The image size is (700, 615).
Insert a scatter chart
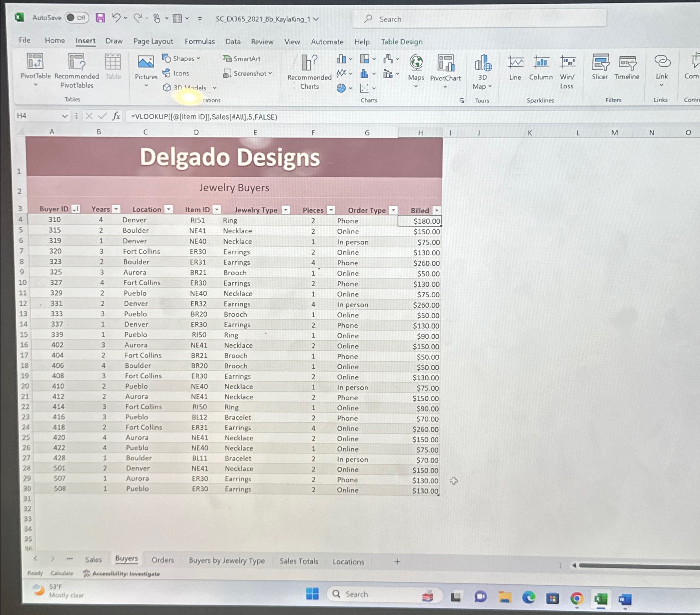pos(368,88)
